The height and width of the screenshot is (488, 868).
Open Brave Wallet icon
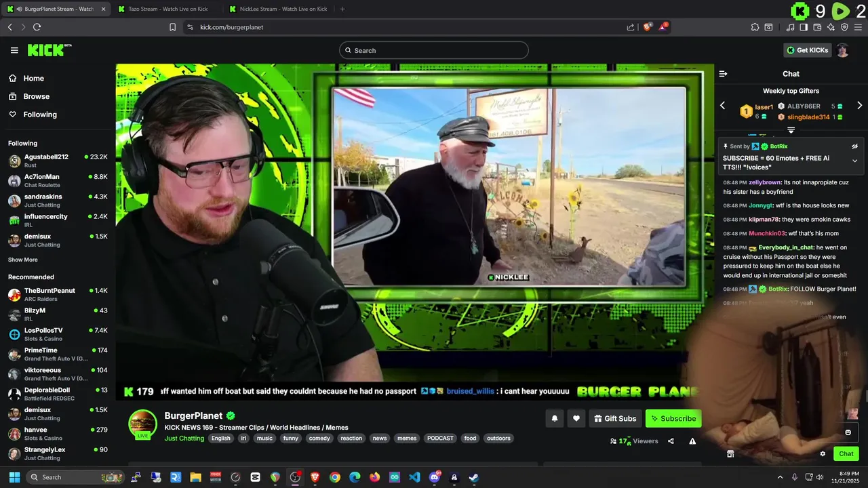click(x=817, y=27)
